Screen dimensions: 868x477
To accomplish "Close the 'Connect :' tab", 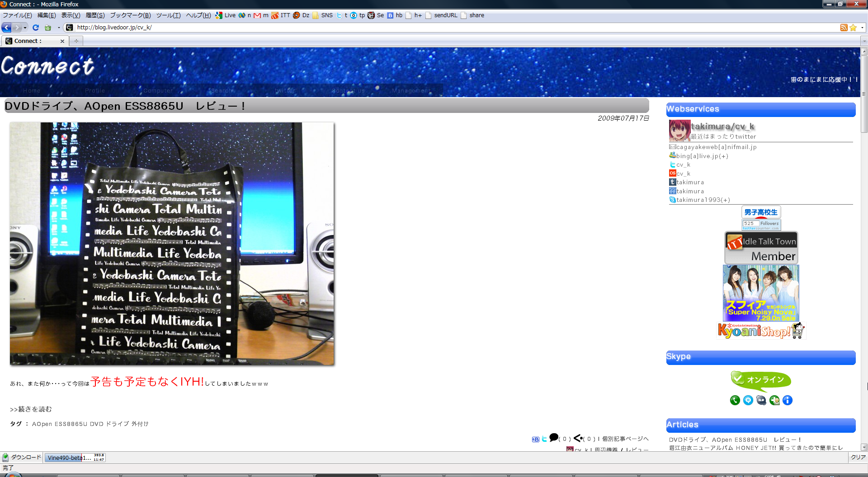I will [x=62, y=41].
